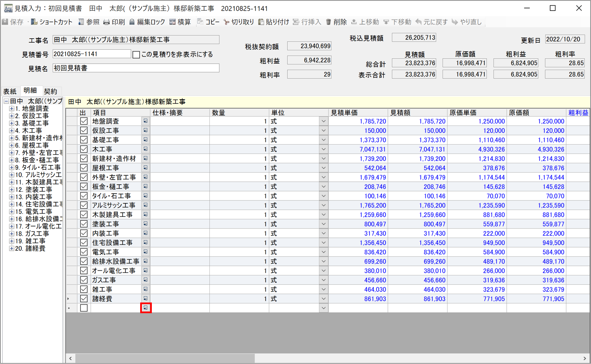Toggle the 諸経費 row checkbox
This screenshot has height=364, width=591.
tap(84, 299)
